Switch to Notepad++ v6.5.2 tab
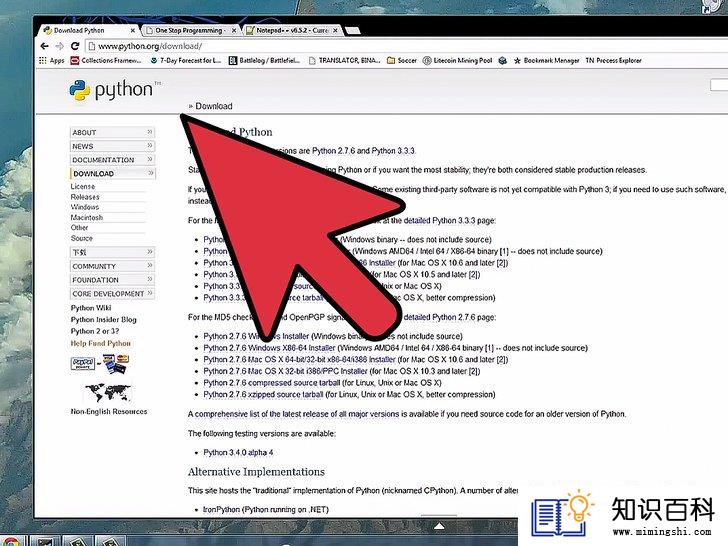Viewport: 728px width, 546px height. (292, 30)
